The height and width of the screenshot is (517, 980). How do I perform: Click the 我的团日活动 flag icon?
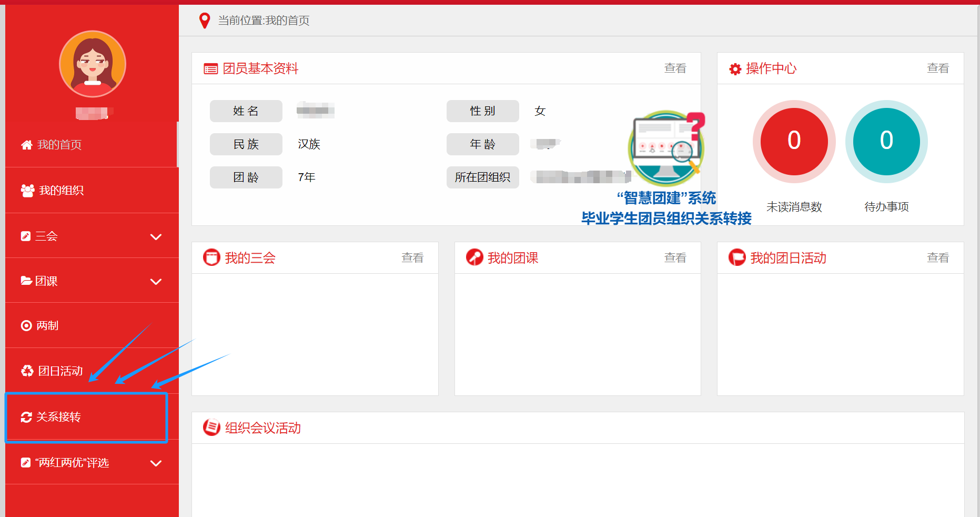coord(737,257)
